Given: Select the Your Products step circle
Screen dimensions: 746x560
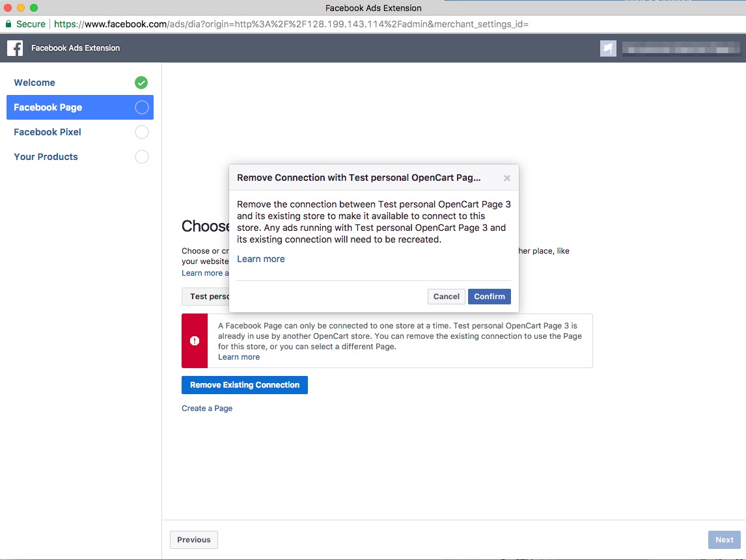Looking at the screenshot, I should click(x=142, y=157).
